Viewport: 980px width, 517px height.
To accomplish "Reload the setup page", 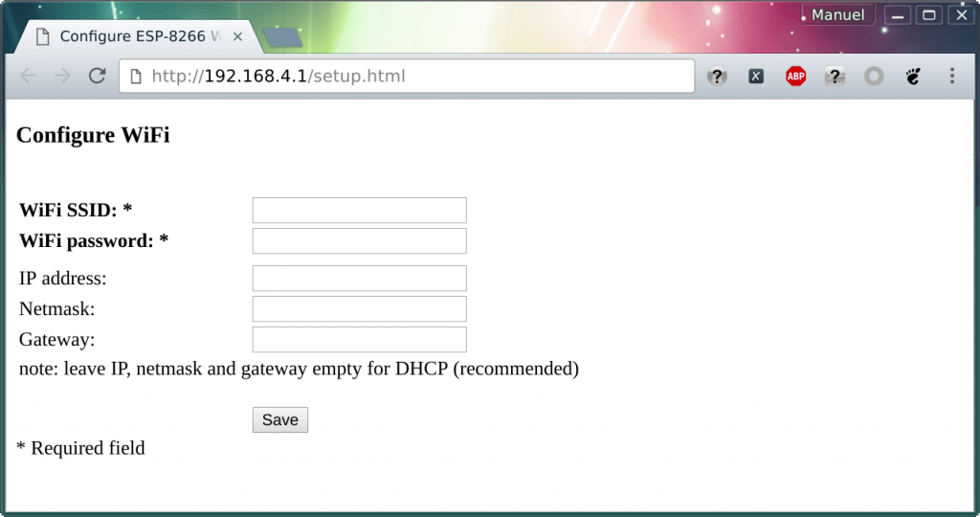I will (97, 77).
